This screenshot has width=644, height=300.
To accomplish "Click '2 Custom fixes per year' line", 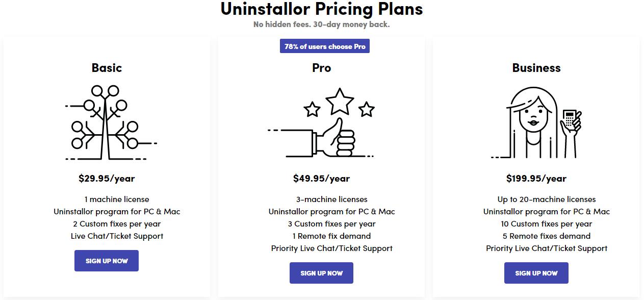I will pos(117,224).
